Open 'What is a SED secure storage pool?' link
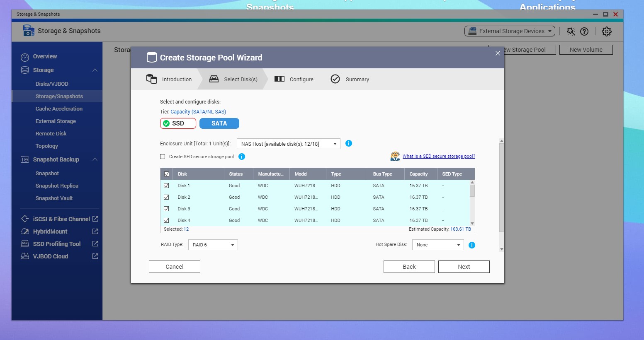644x340 pixels. tap(438, 156)
